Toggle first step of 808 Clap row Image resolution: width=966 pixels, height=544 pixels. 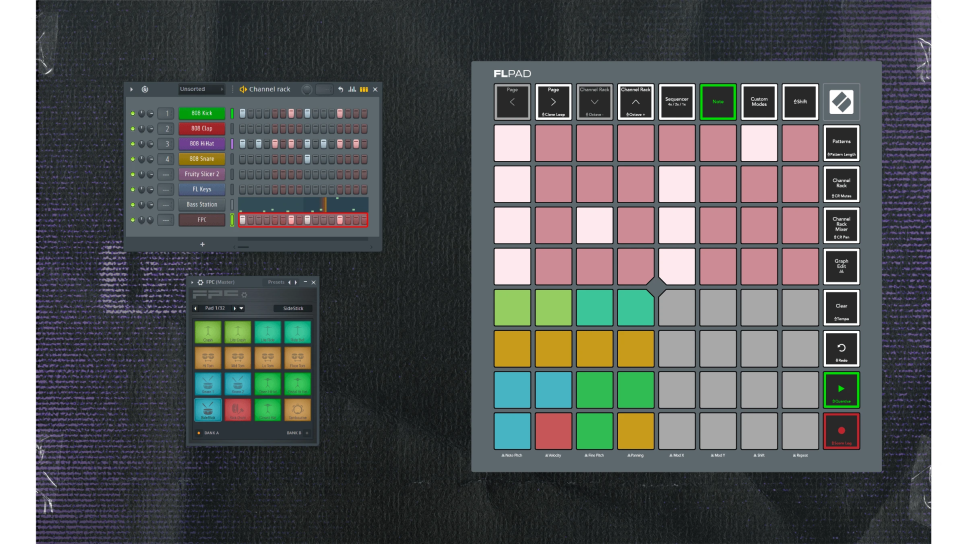click(x=242, y=129)
